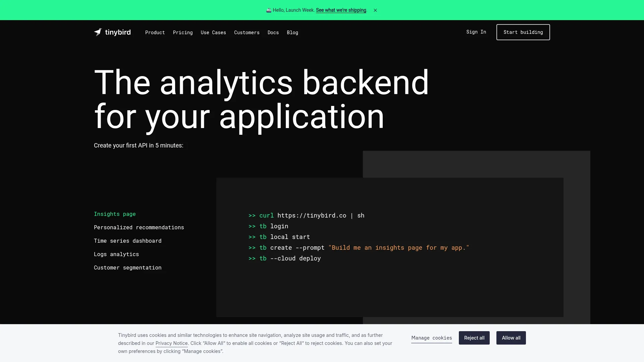644x362 pixels.
Task: Click Sign In
Action: [476, 32]
